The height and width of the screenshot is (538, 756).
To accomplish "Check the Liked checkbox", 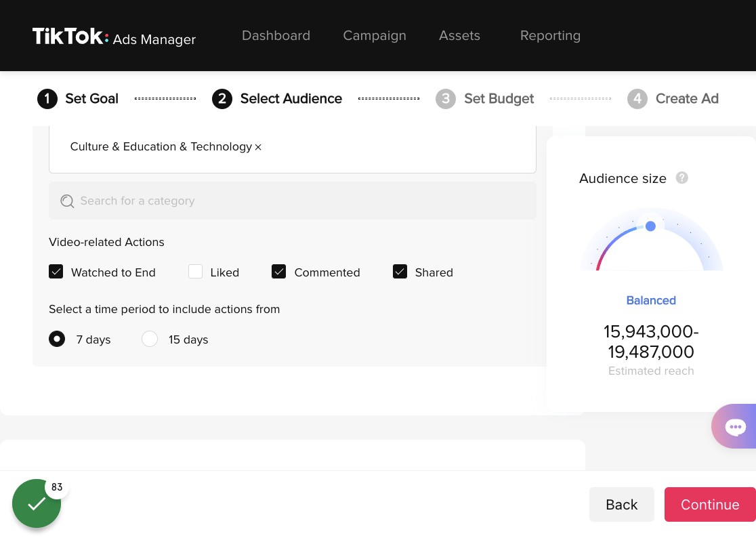I will 195,272.
